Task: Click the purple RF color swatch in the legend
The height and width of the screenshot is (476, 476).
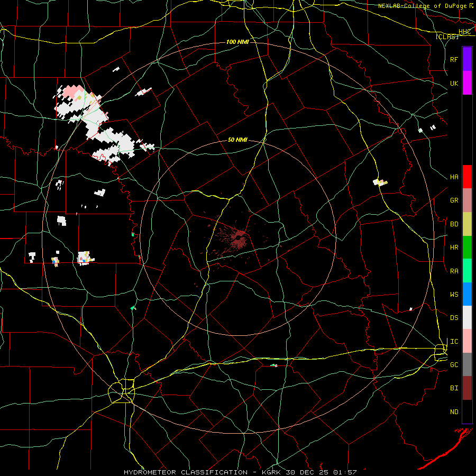Action: pyautogui.click(x=467, y=59)
